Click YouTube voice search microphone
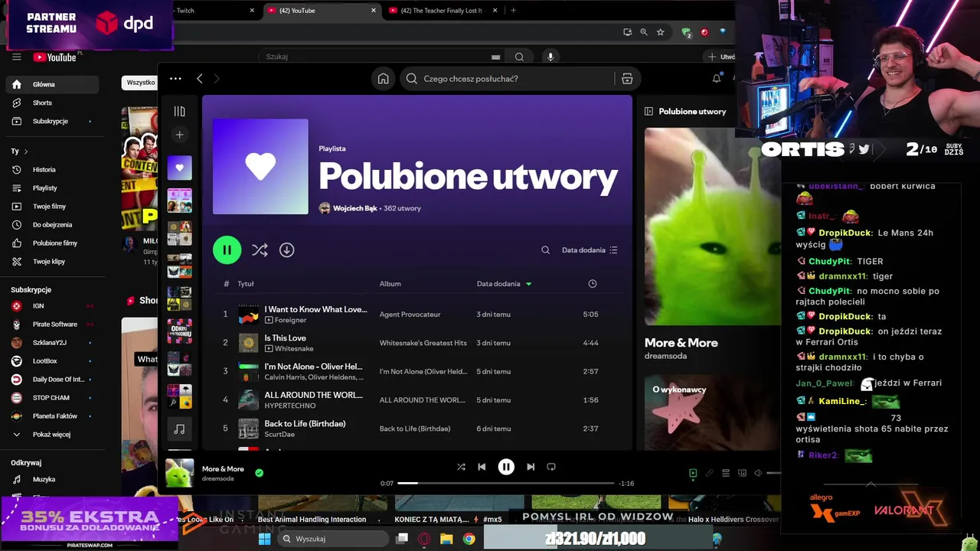 (x=550, y=57)
